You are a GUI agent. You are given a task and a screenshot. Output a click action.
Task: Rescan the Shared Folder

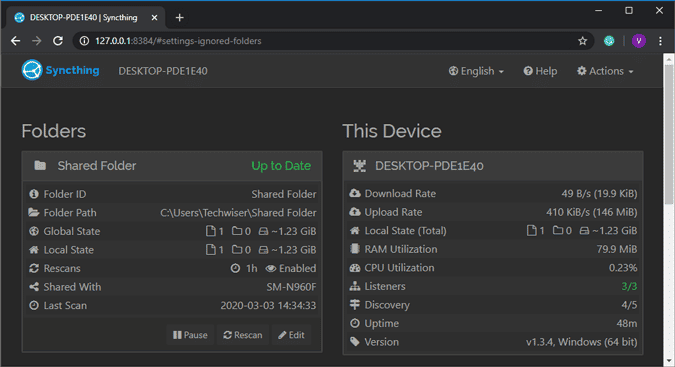pyautogui.click(x=243, y=335)
